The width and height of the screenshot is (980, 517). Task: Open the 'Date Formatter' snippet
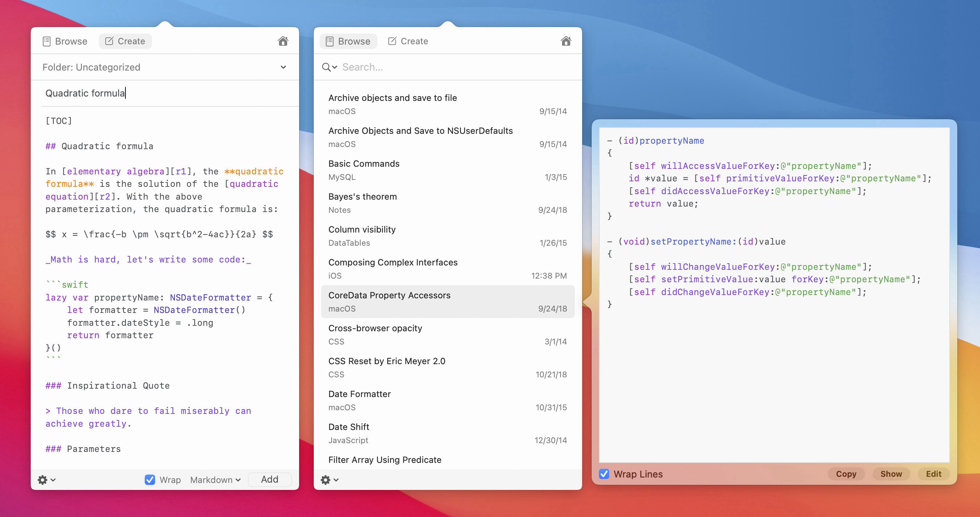click(447, 401)
